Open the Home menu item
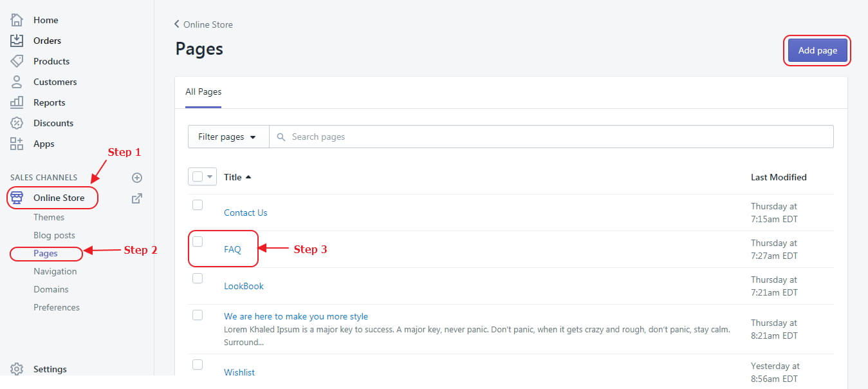The image size is (868, 389). click(x=46, y=20)
